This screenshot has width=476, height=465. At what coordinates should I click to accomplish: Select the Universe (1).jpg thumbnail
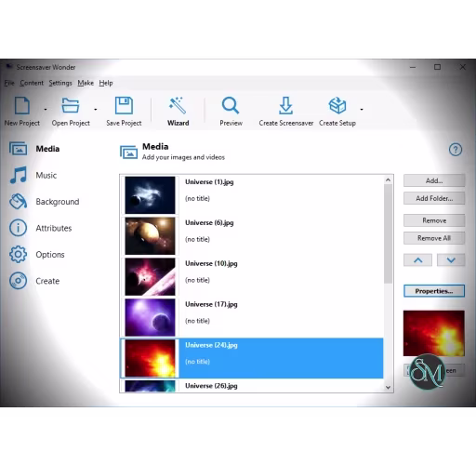pyautogui.click(x=150, y=195)
